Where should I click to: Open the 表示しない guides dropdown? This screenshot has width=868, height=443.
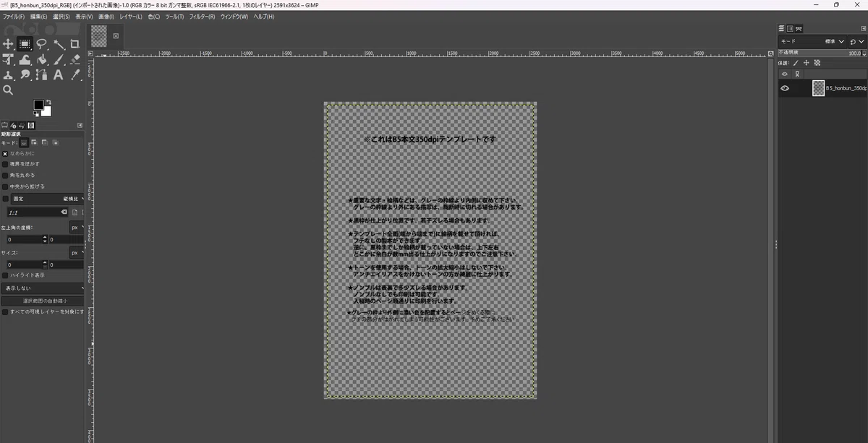coord(43,288)
